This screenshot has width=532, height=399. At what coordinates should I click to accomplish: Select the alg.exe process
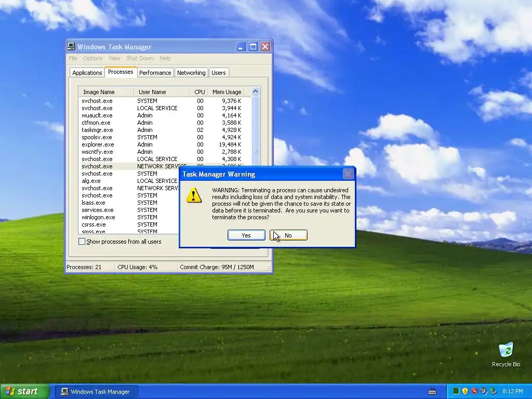coord(91,181)
